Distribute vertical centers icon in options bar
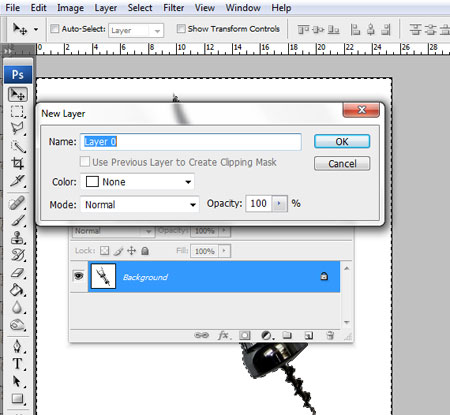Viewport: 450px width, 415px height. (x=430, y=30)
